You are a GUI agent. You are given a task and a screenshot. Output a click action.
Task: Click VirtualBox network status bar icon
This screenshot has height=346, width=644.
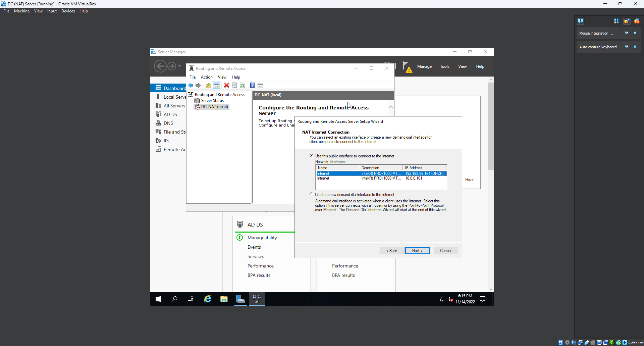pos(580,343)
